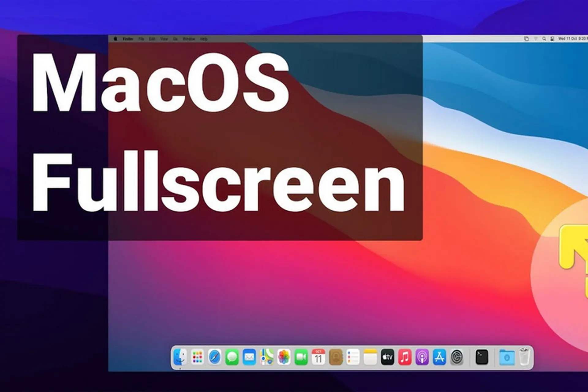Open the Help menu
The image size is (588, 392).
point(204,39)
